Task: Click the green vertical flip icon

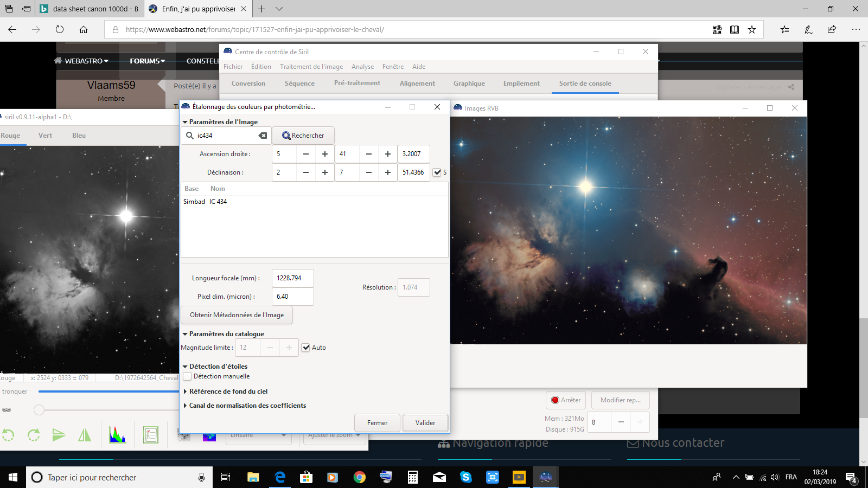Action: (59, 435)
